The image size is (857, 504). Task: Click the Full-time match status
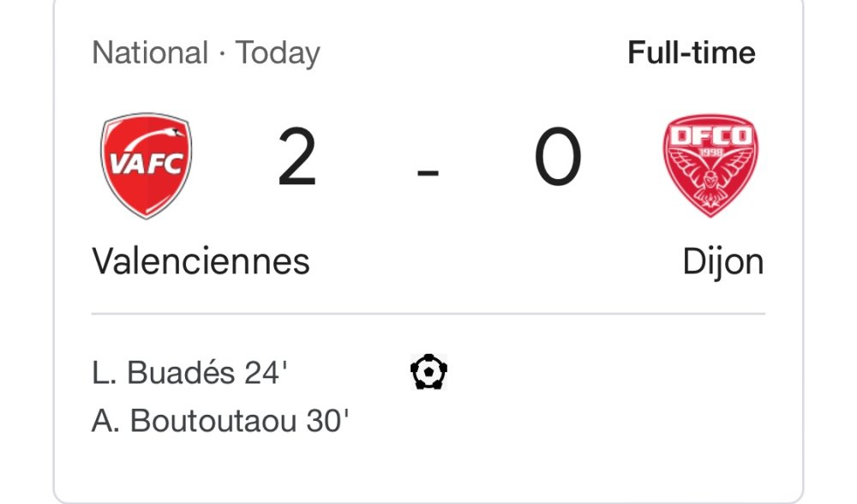tap(691, 53)
